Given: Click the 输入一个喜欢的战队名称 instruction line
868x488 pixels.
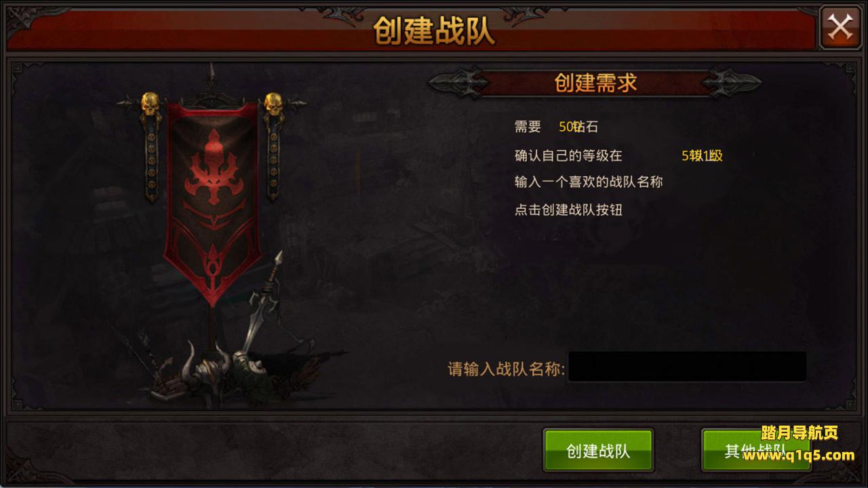Looking at the screenshot, I should [589, 182].
